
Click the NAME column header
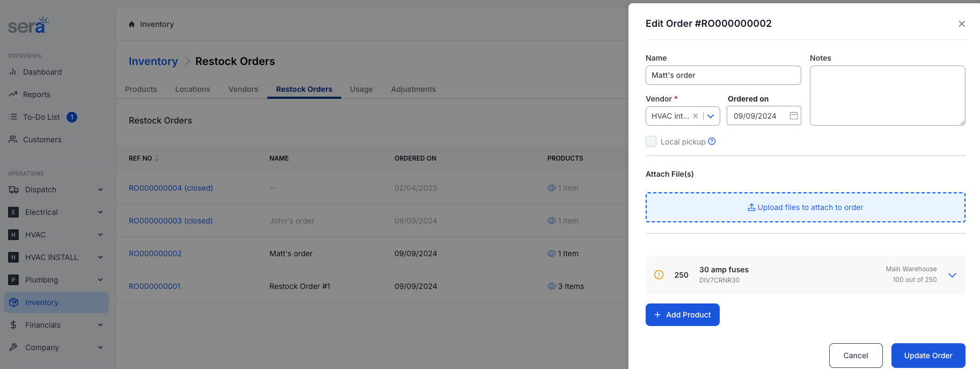click(279, 158)
